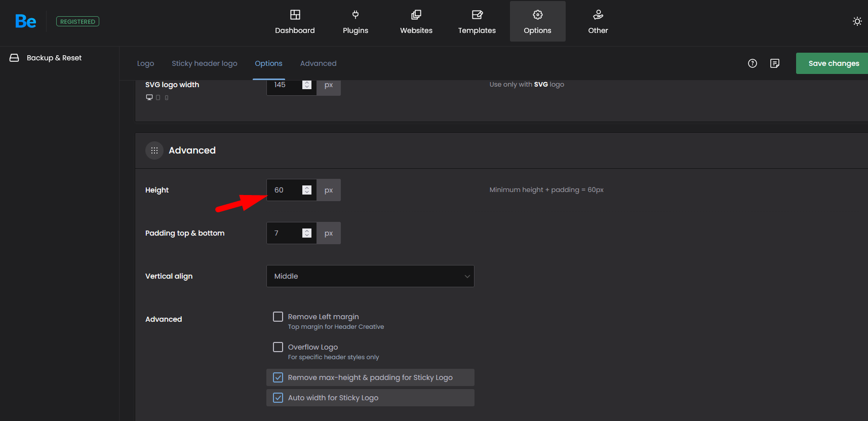The image size is (868, 421).
Task: Select the Options section
Action: (538, 22)
